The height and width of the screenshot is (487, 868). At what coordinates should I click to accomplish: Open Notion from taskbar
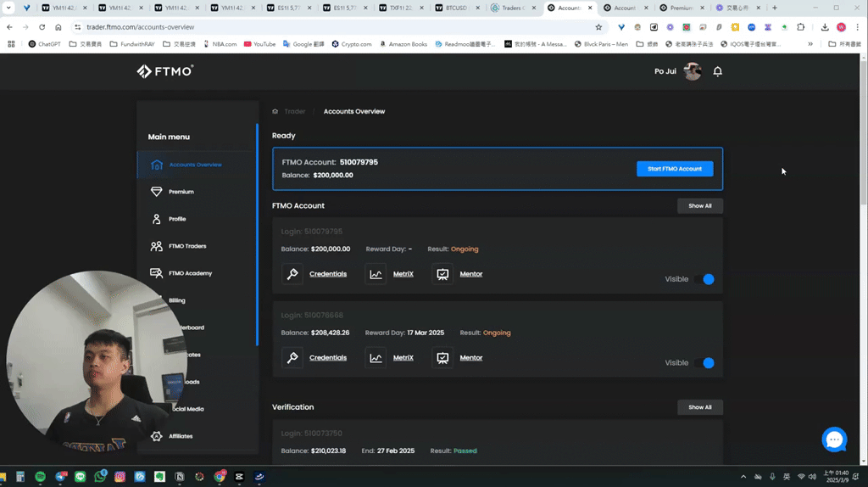180,477
